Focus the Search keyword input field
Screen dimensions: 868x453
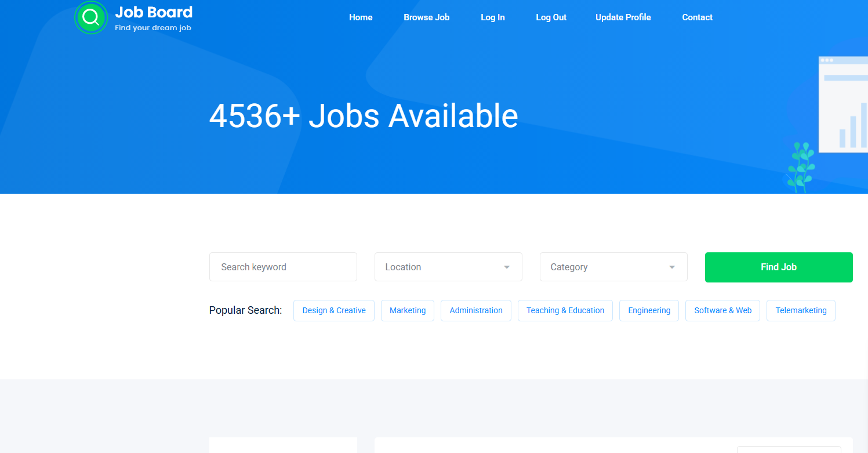[x=283, y=267]
